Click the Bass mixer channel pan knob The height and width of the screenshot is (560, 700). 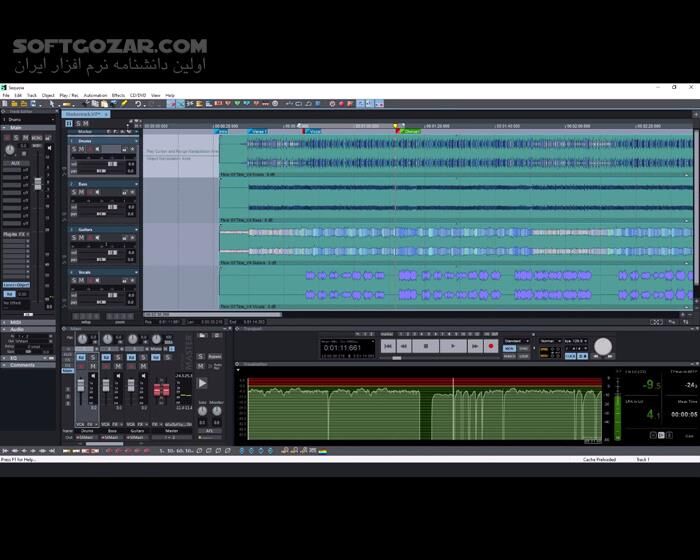click(x=108, y=339)
